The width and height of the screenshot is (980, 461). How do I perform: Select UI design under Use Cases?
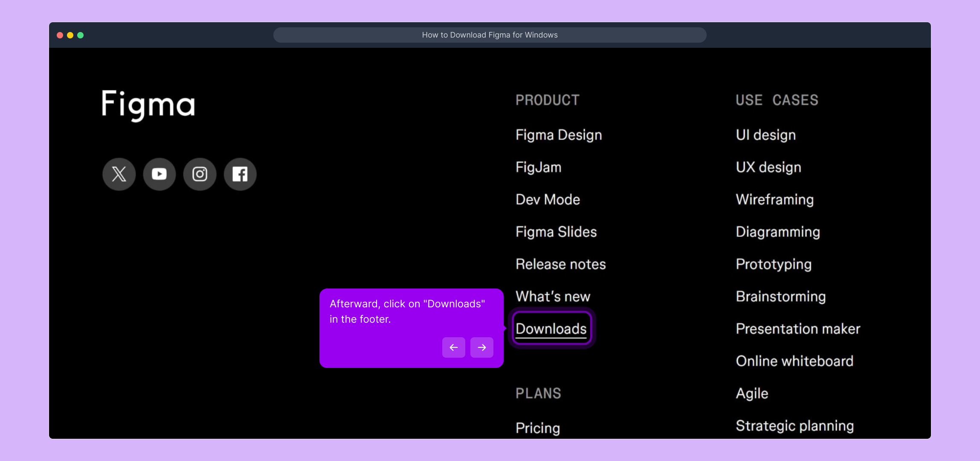765,135
